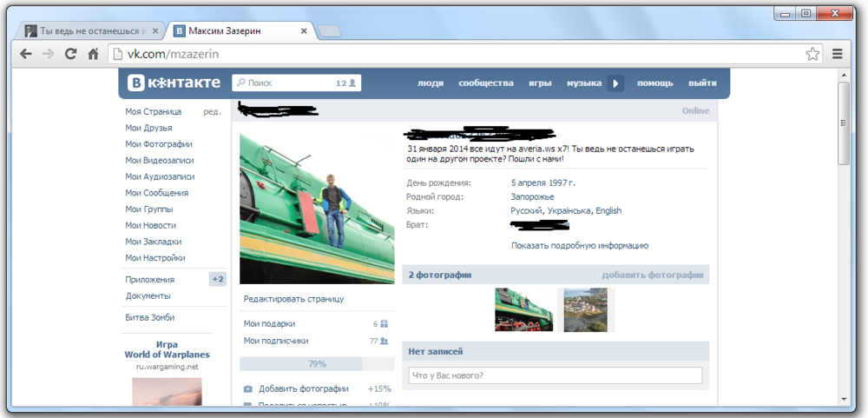Screen dimensions: 868x418
Task: Click the Что у Вас нового? field
Action: pyautogui.click(x=555, y=375)
